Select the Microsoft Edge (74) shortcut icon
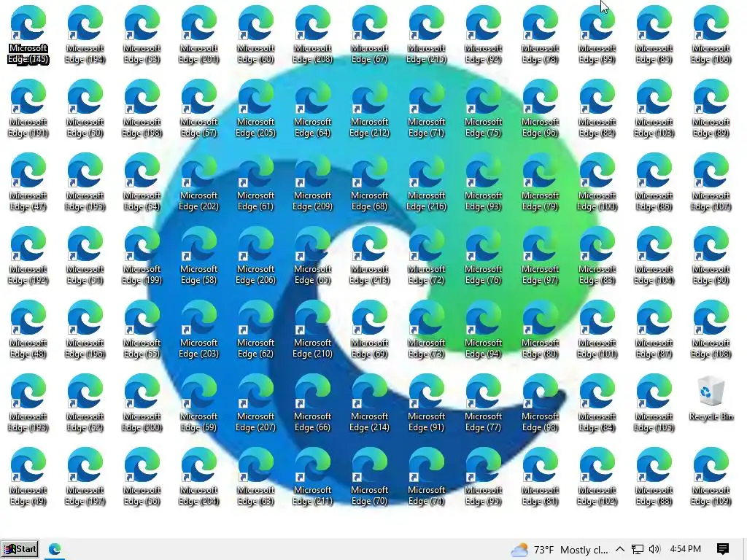747x560 pixels. pos(426,477)
